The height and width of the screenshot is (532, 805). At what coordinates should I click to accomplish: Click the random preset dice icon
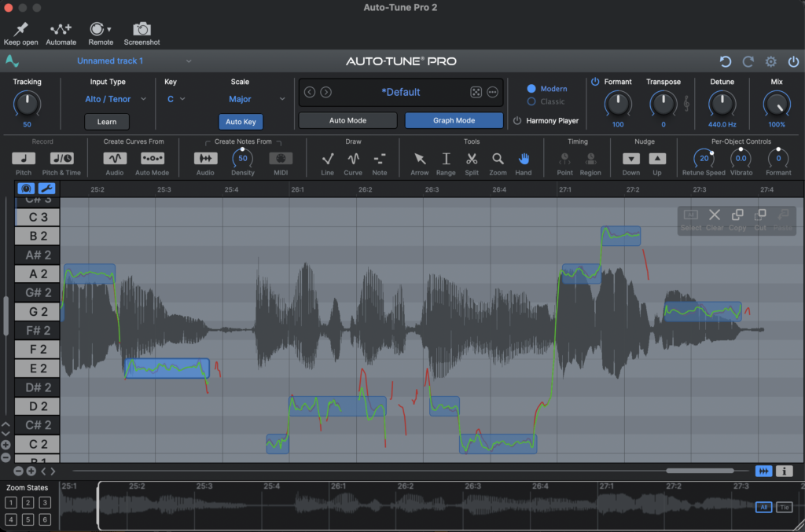click(x=476, y=93)
